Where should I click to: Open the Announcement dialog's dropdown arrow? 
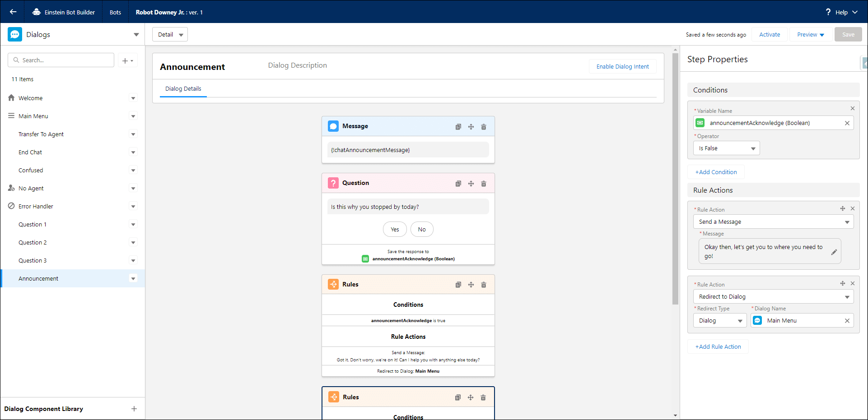coord(133,278)
